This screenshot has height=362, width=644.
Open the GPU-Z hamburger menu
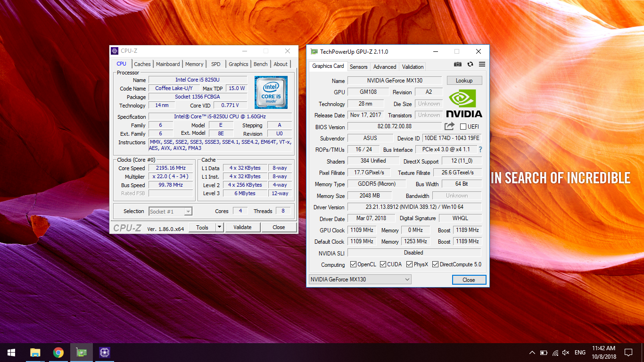pyautogui.click(x=482, y=64)
